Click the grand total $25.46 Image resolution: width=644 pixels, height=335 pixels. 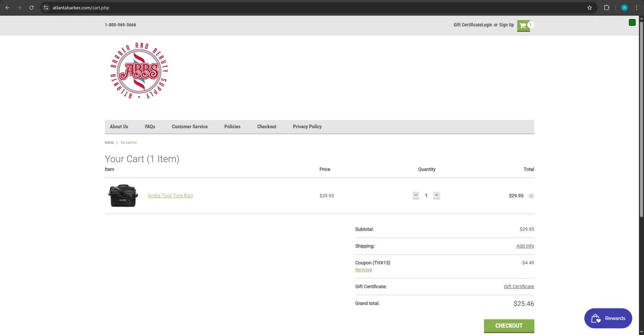point(524,304)
